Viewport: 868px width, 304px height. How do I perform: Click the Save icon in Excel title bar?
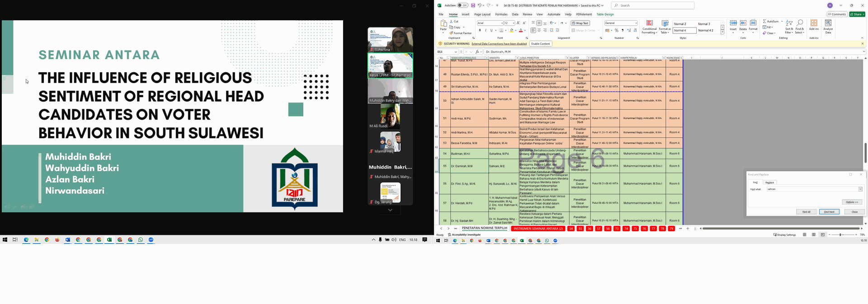click(x=473, y=5)
